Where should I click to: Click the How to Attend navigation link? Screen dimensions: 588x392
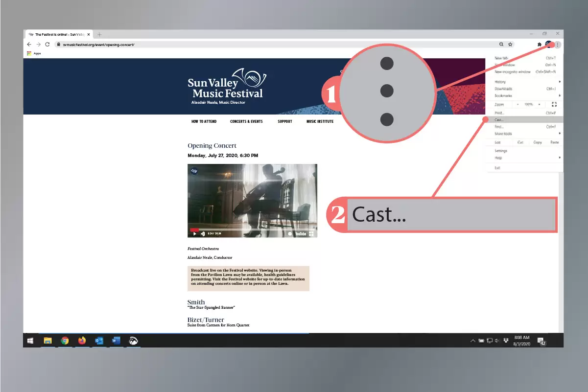(204, 121)
